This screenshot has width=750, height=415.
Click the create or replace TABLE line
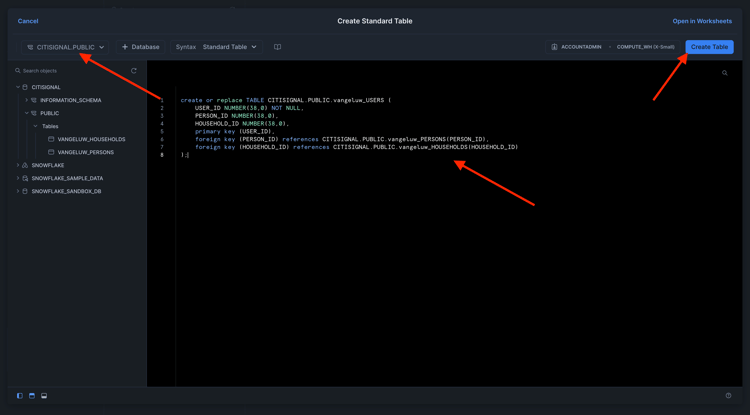click(286, 100)
